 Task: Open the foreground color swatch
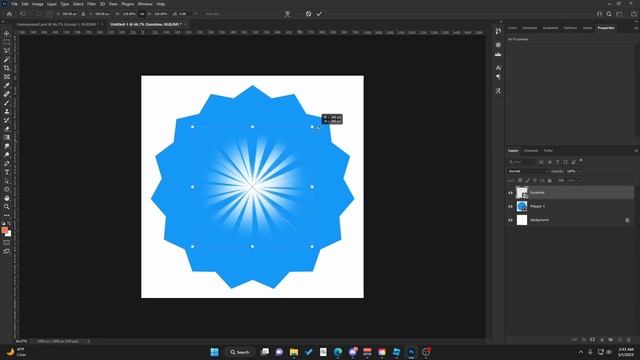(4, 230)
